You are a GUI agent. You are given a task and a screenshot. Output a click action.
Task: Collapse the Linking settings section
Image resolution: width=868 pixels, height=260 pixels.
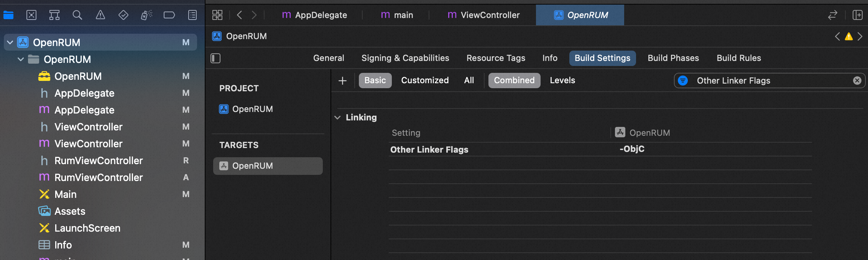click(x=337, y=118)
